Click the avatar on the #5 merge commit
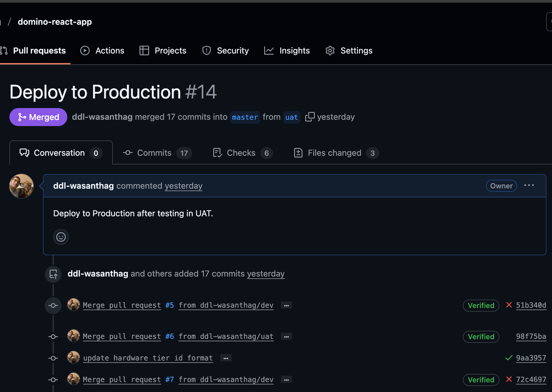Image resolution: width=552 pixels, height=392 pixels. [x=73, y=305]
